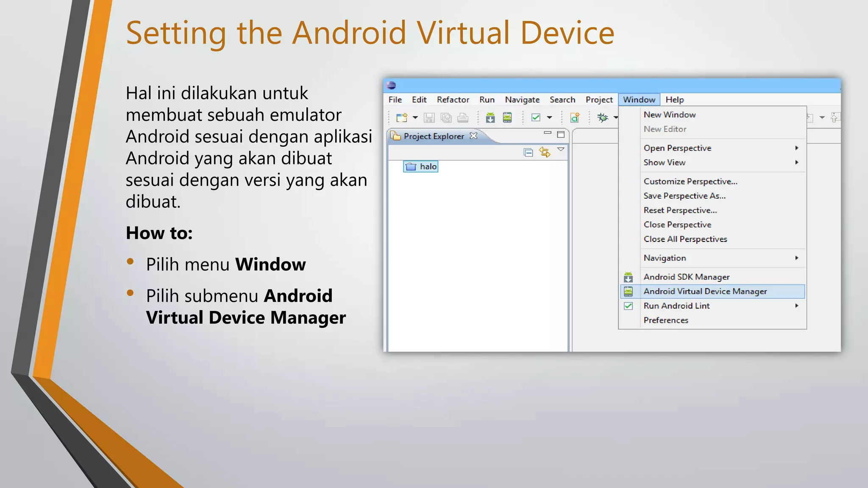Screen dimensions: 868x488
Task: Open the Search menu
Action: coord(562,100)
